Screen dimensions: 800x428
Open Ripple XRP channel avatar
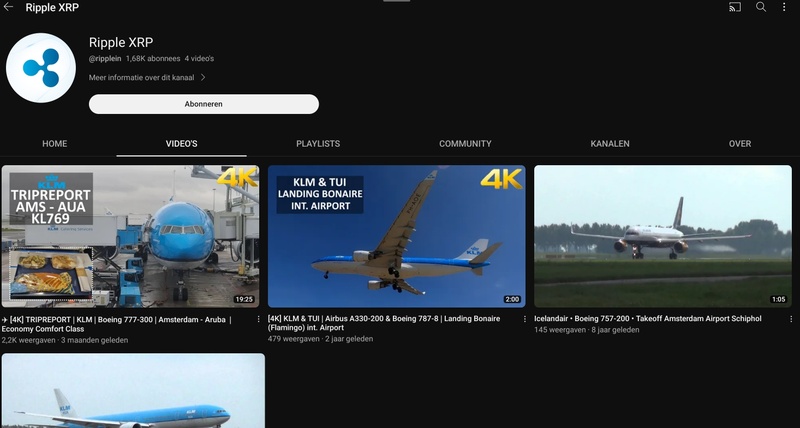coord(41,68)
